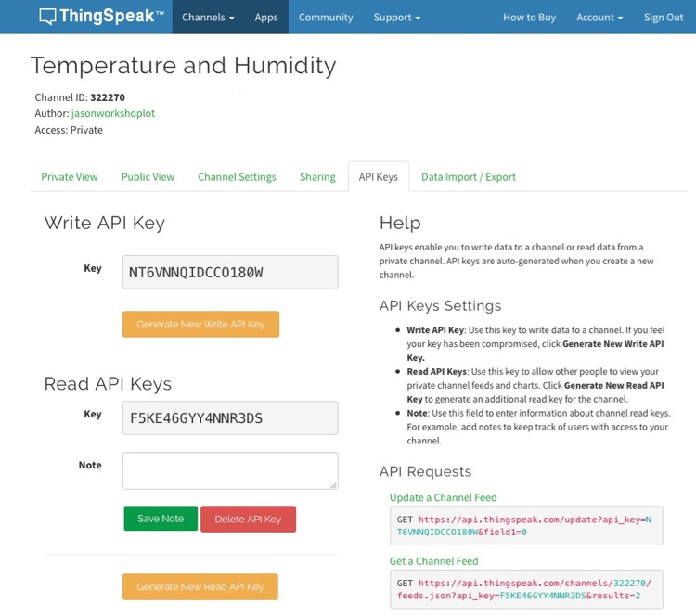The image size is (696, 616).
Task: Open the Get a Channel Feed link
Action: [433, 561]
